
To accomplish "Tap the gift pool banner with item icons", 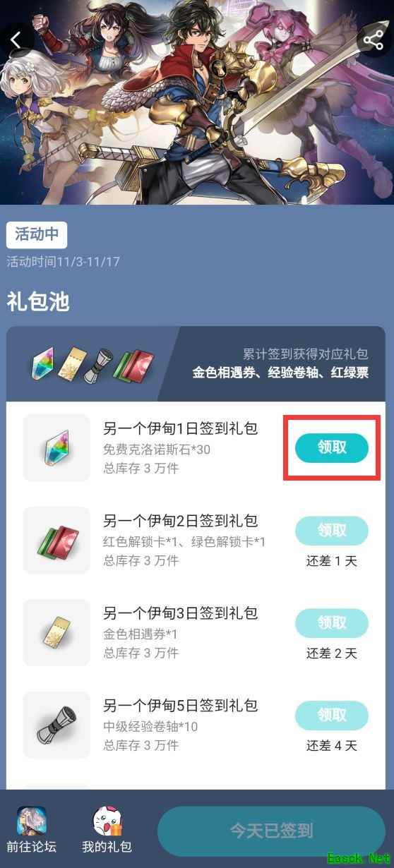I will pos(196,364).
